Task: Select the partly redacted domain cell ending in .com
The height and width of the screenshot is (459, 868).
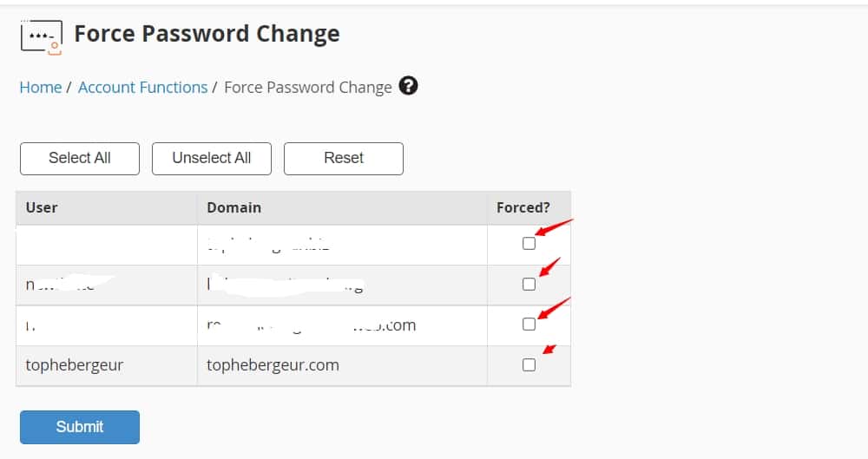Action: click(342, 325)
